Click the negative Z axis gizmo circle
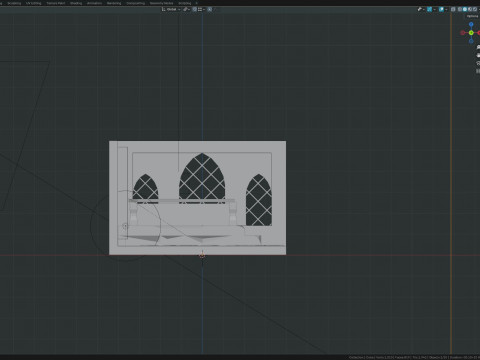The width and height of the screenshot is (480, 360). coord(471,41)
